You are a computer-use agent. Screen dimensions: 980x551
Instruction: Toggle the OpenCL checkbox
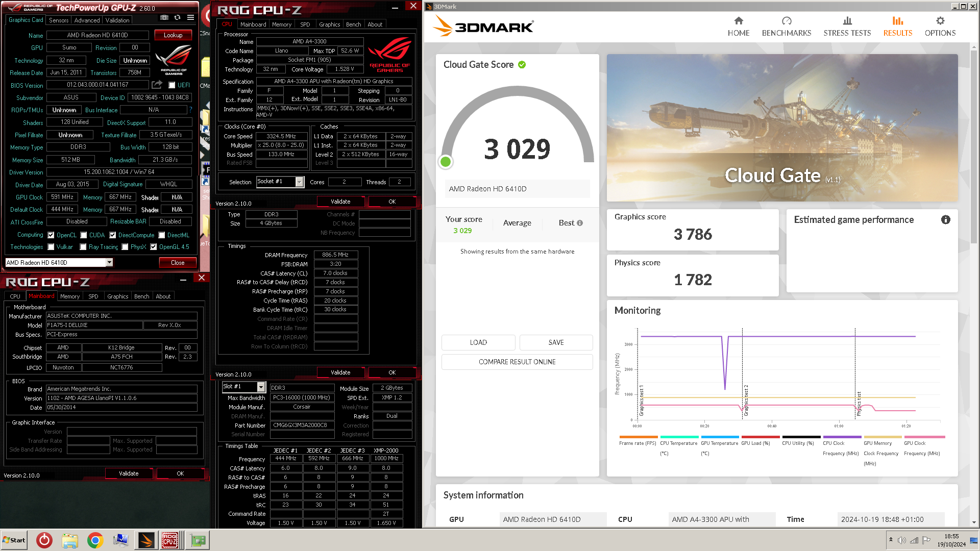click(x=51, y=235)
